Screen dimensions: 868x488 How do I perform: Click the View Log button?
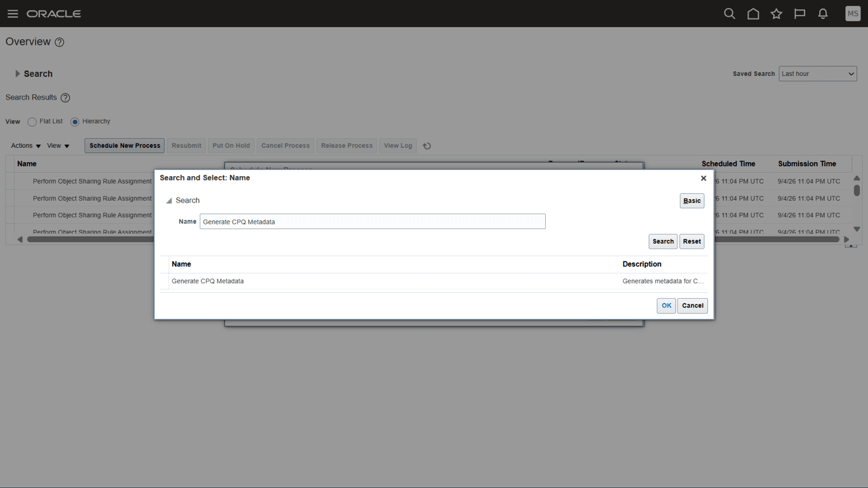(398, 146)
